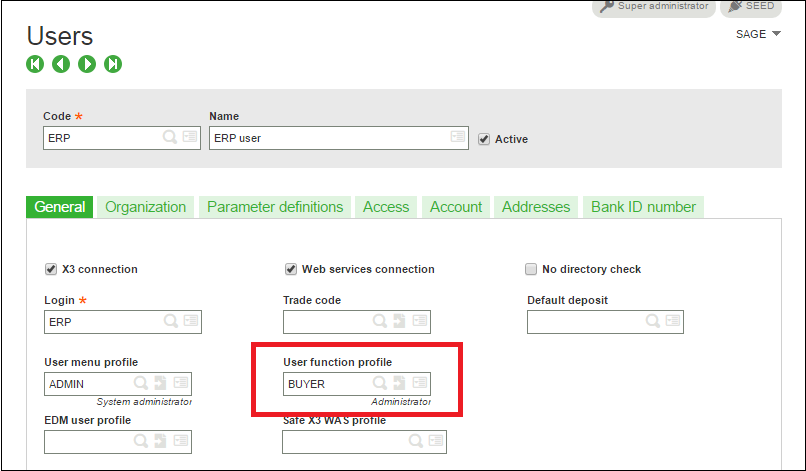
Task: Click jump arrow icon in Trade code field
Action: [x=399, y=321]
